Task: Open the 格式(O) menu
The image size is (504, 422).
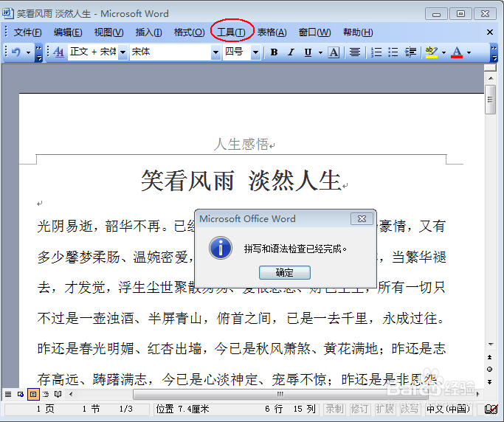Action: click(x=189, y=32)
